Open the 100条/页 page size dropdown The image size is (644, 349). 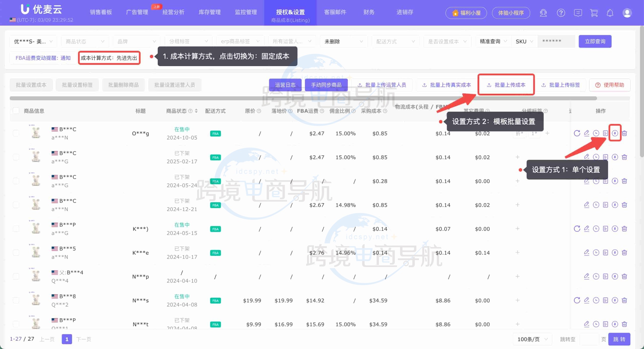pos(532,339)
